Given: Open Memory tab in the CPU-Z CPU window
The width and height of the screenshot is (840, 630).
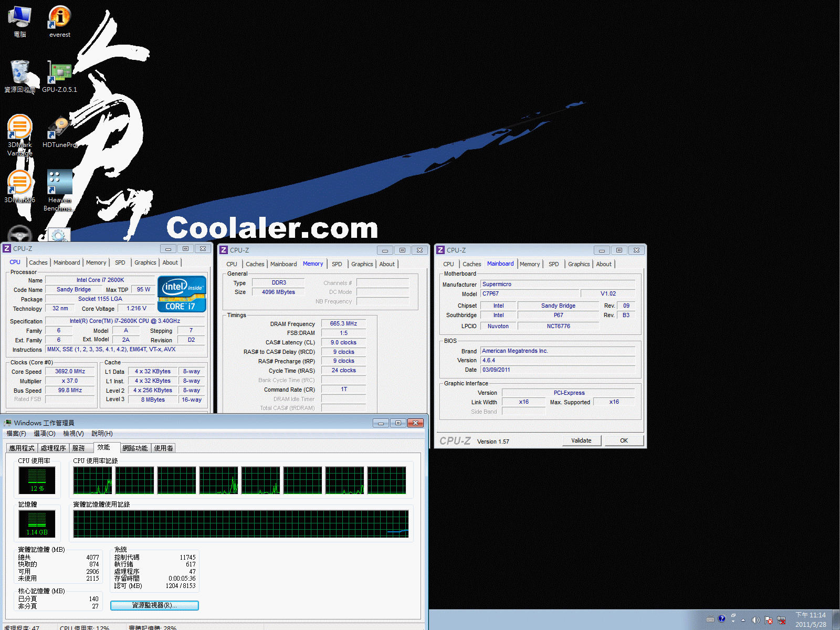Looking at the screenshot, I should [96, 262].
